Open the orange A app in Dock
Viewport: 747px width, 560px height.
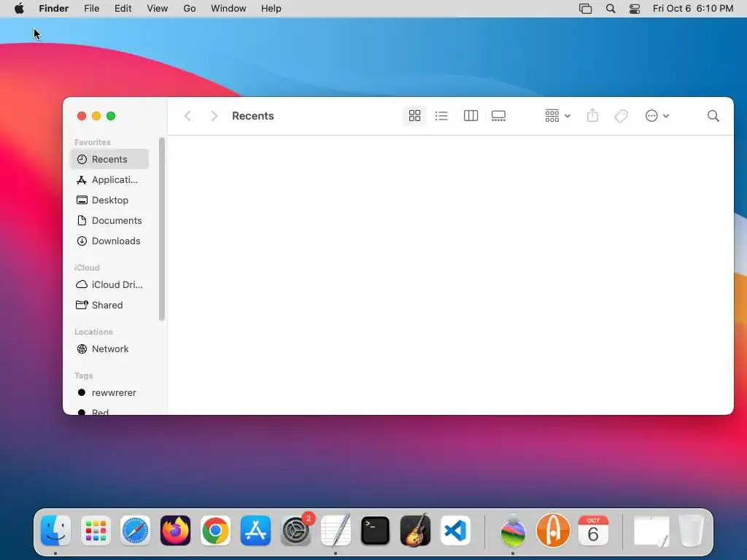pos(553,531)
